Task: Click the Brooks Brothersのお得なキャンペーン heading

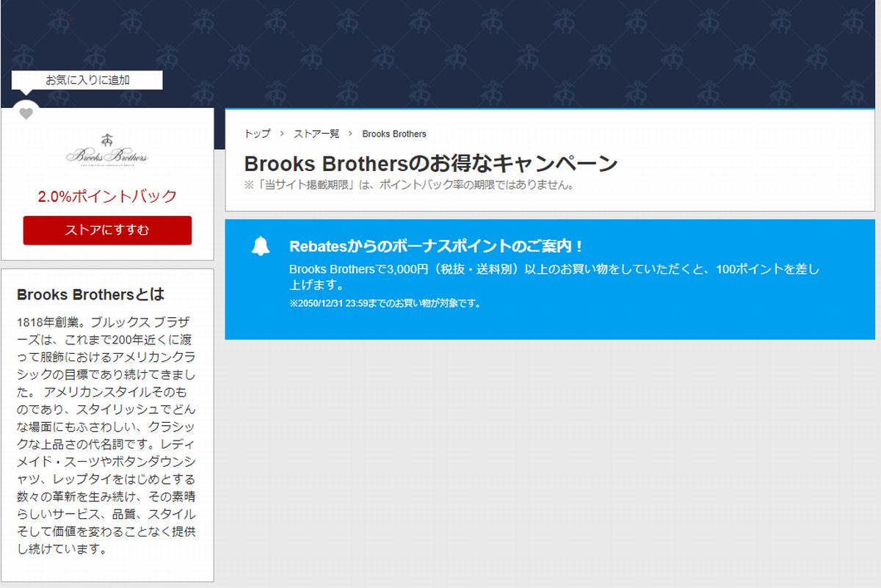Action: pos(431,163)
